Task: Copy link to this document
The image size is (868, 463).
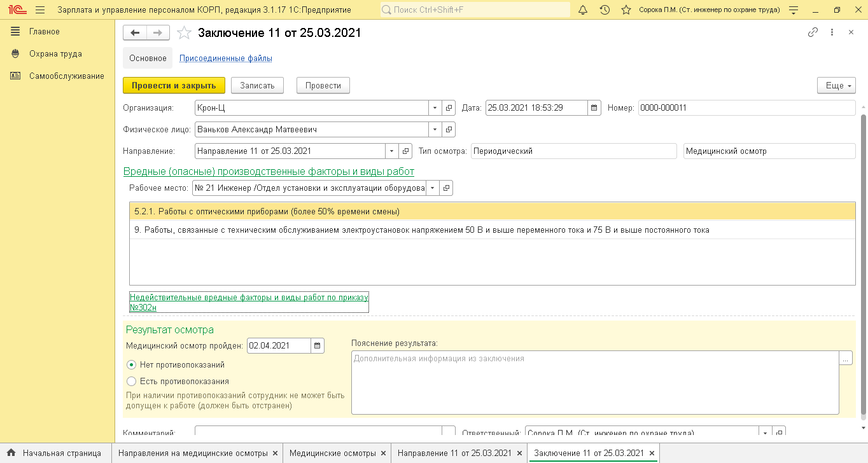Action: 813,32
